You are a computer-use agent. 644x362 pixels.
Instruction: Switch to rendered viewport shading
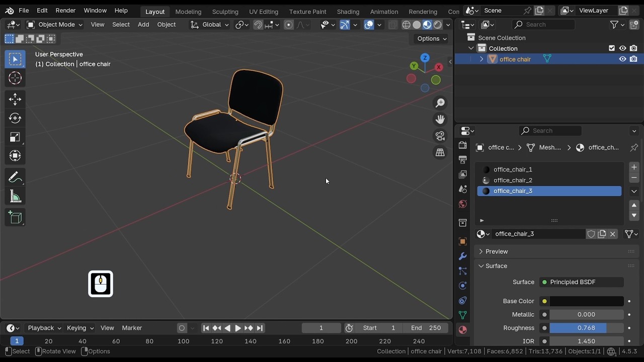438,25
